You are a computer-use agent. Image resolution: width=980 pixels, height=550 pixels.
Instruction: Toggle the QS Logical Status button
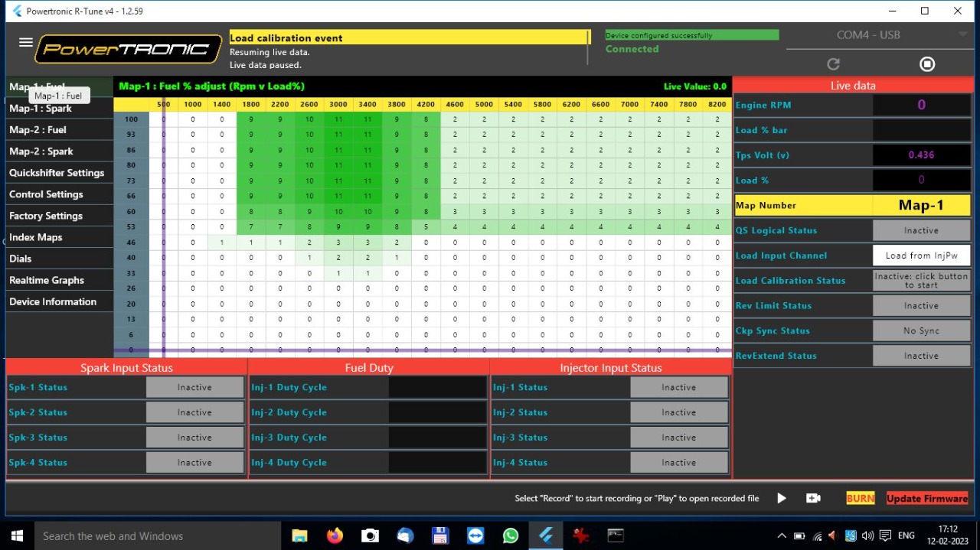pyautogui.click(x=921, y=230)
